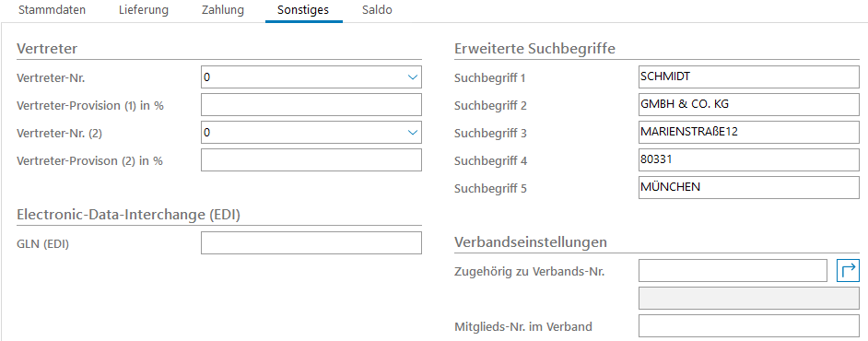
Task: Focus the Mitglieds-Nr. im Verband field
Action: 749,326
